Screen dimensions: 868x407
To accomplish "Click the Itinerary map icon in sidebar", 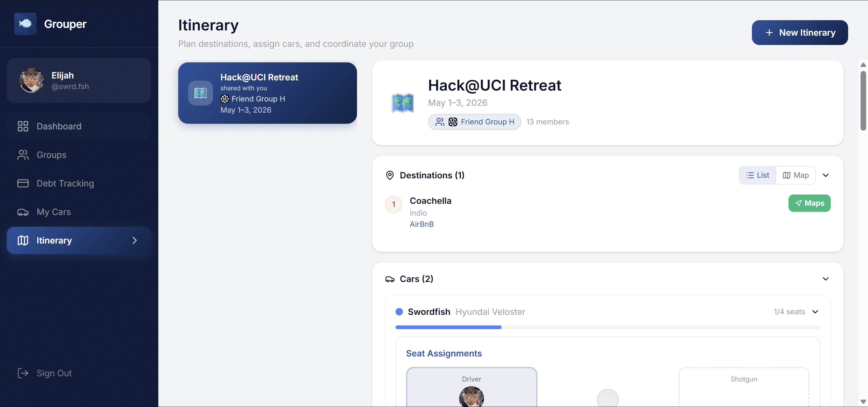I will 23,240.
